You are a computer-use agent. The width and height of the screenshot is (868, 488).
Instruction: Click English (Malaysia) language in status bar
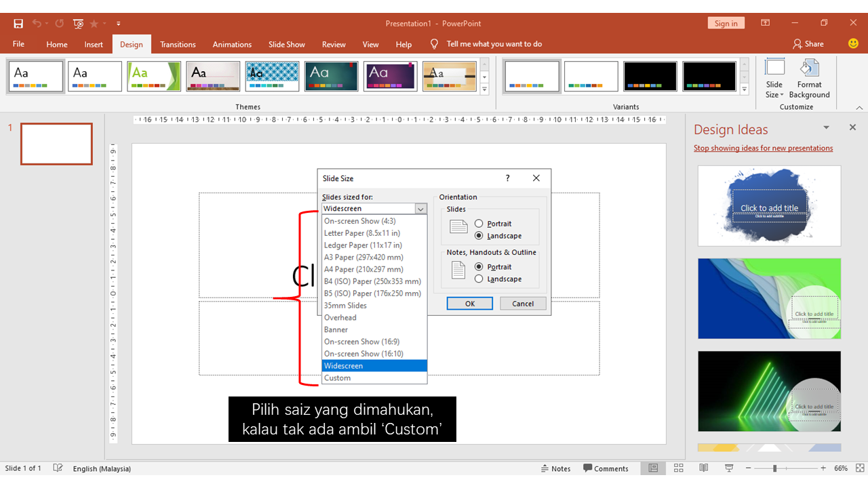pyautogui.click(x=102, y=468)
